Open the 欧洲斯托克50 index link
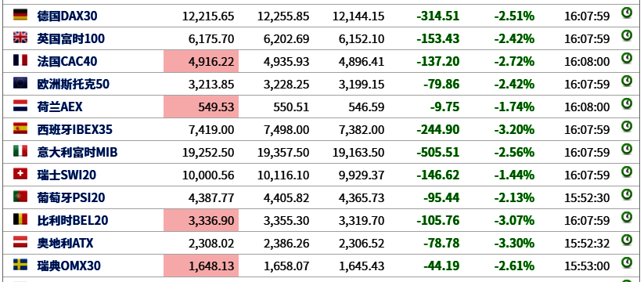This screenshot has height=282, width=644. tap(73, 85)
